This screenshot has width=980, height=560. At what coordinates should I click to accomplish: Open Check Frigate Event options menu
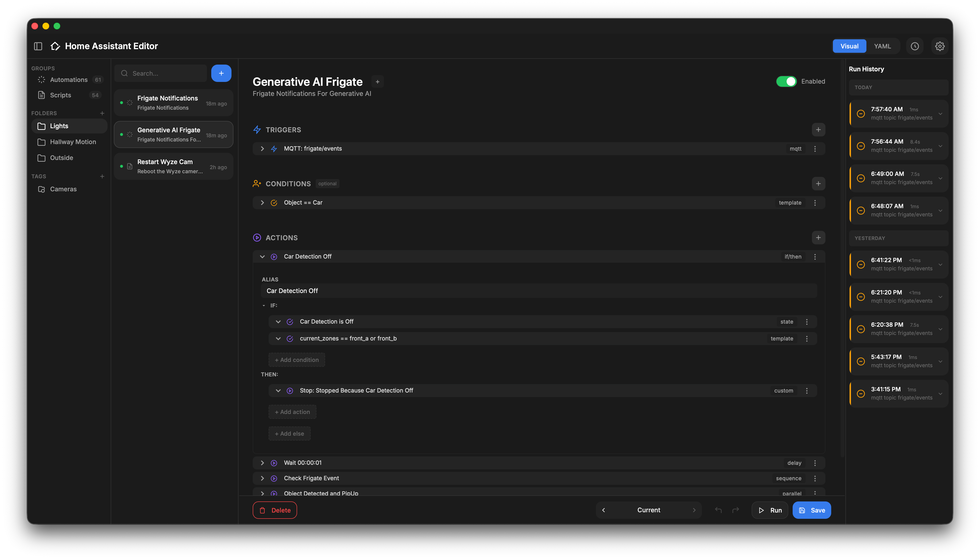815,478
